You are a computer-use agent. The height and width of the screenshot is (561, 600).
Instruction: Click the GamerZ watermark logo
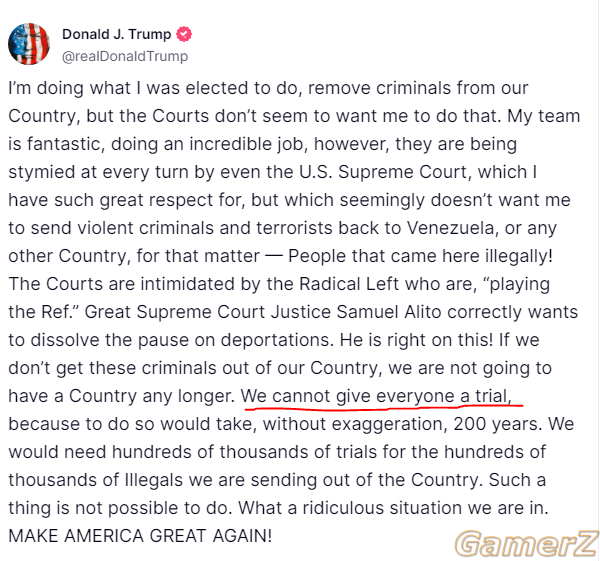click(x=526, y=543)
